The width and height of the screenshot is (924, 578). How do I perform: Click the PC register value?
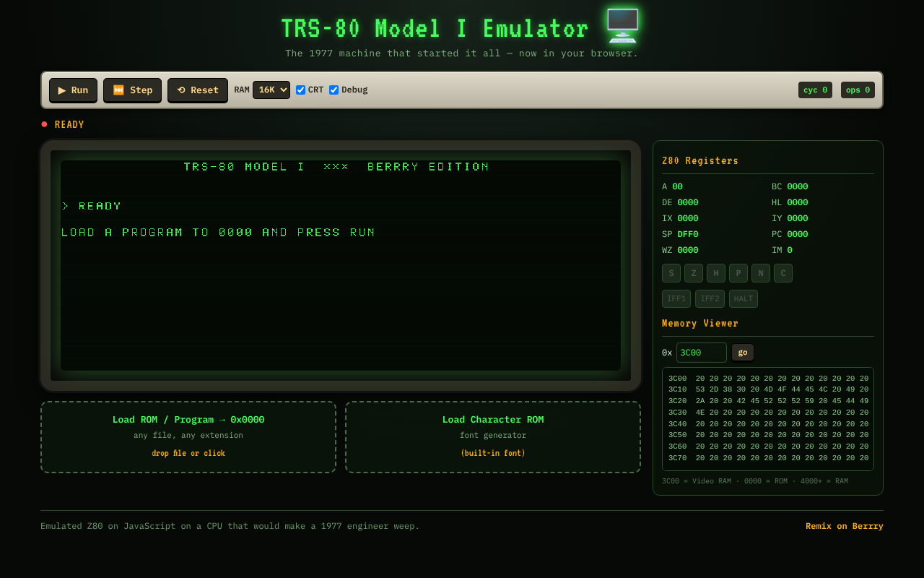click(798, 234)
